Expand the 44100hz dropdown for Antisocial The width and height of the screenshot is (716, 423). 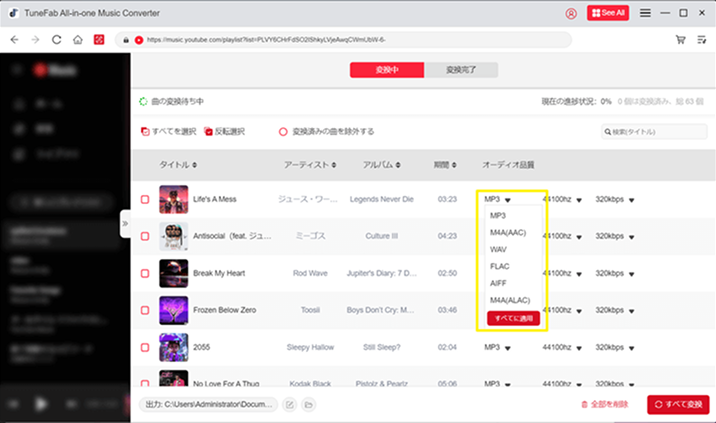coord(579,237)
